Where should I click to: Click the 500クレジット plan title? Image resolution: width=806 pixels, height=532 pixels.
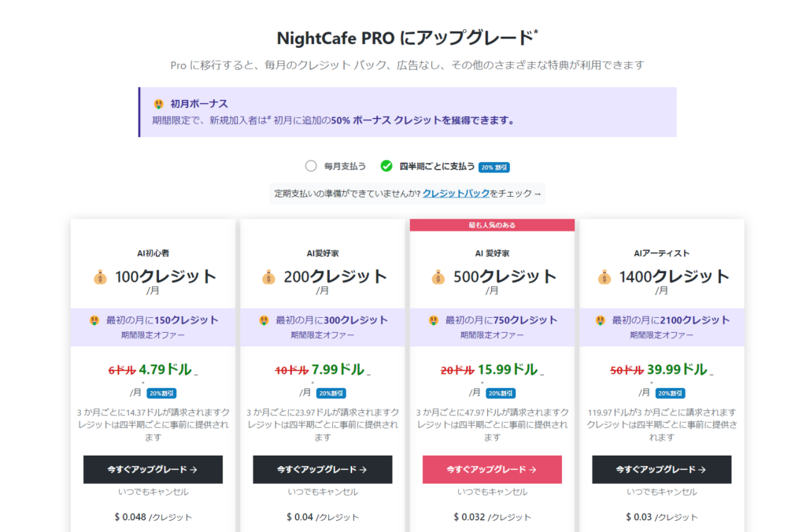(x=505, y=276)
